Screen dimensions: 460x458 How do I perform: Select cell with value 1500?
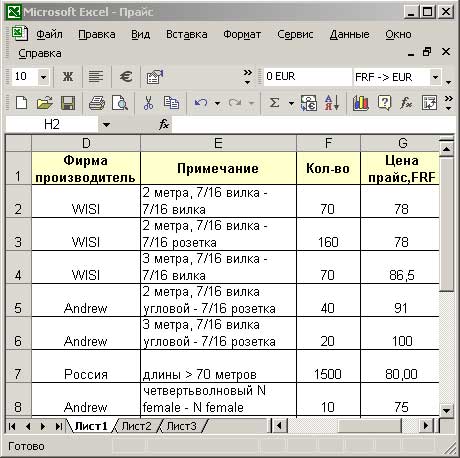328,366
